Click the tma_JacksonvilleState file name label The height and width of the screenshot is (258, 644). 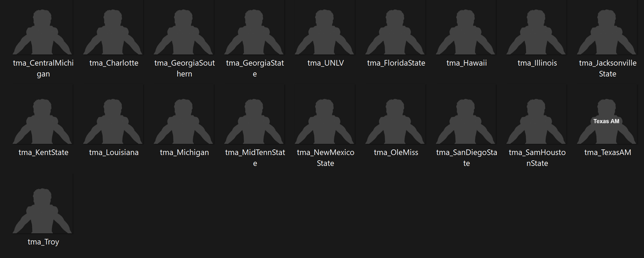click(x=608, y=68)
